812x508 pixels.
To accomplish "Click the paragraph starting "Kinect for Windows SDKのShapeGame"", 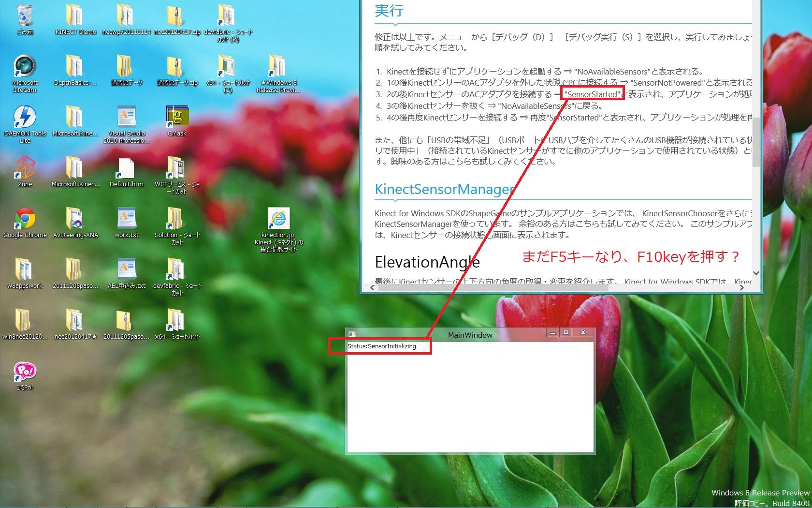I will click(563, 224).
